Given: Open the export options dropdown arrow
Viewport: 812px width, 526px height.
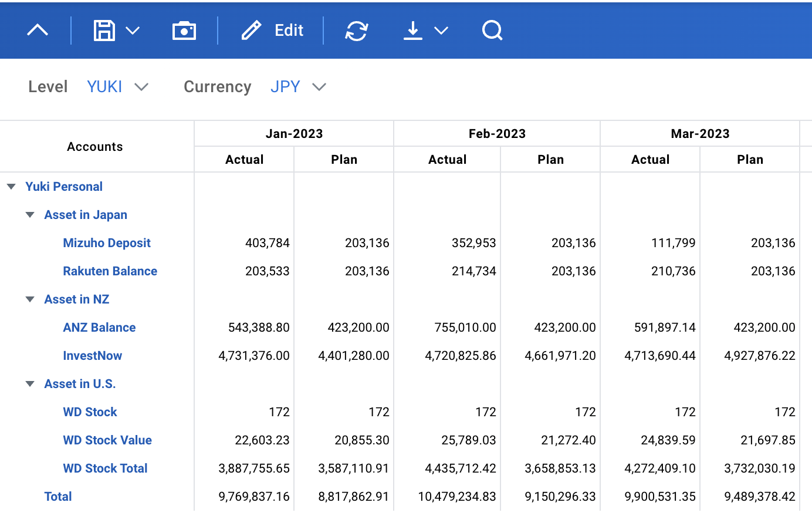Looking at the screenshot, I should [441, 30].
